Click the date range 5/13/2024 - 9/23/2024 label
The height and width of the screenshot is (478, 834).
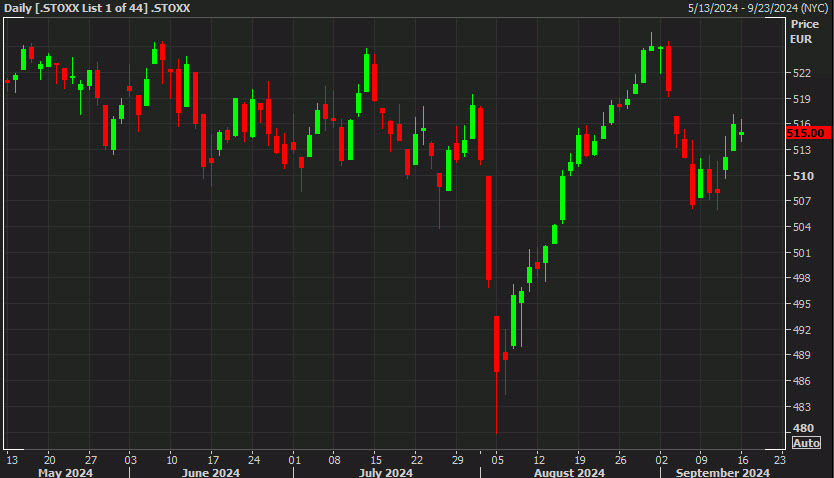(x=759, y=8)
